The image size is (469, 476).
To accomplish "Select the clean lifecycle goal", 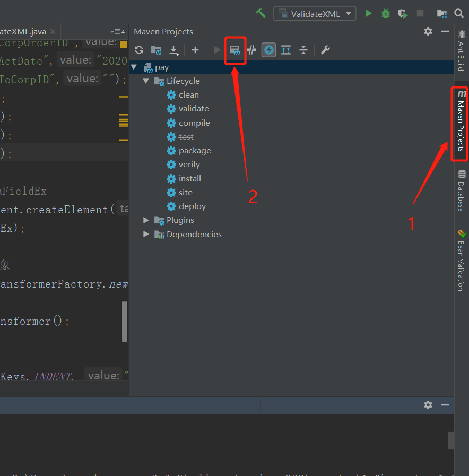I will (x=183, y=94).
